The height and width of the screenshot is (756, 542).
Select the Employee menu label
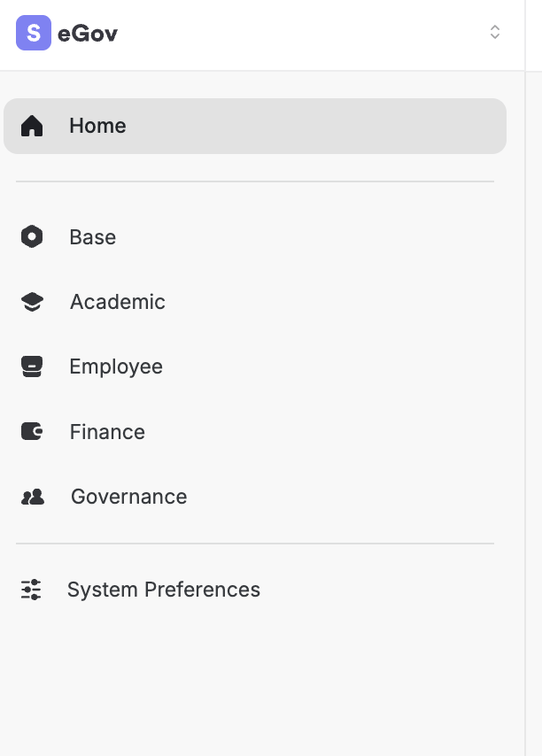116,366
